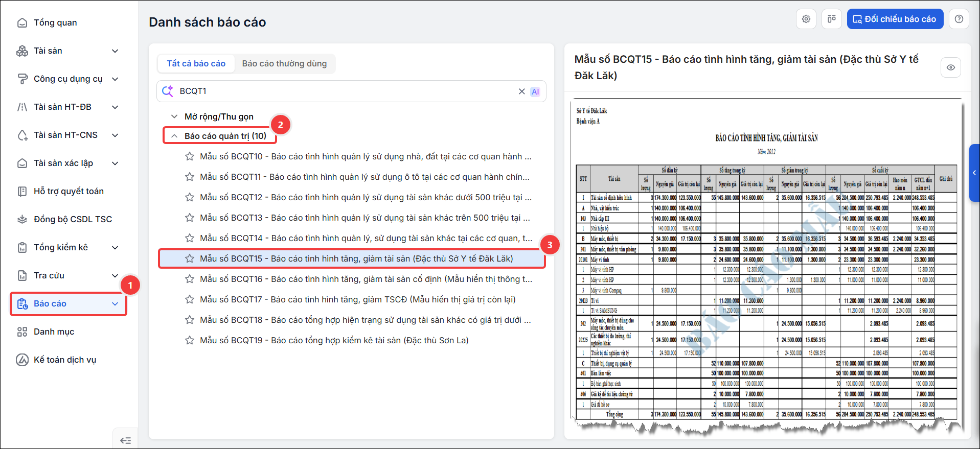Click the Đồng bộ CSDL TSC icon

point(22,219)
